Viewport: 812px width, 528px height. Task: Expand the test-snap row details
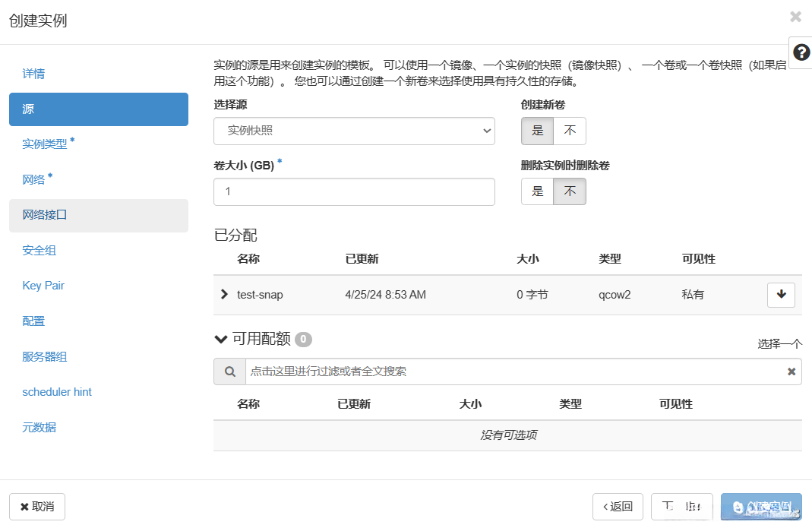tap(224, 294)
